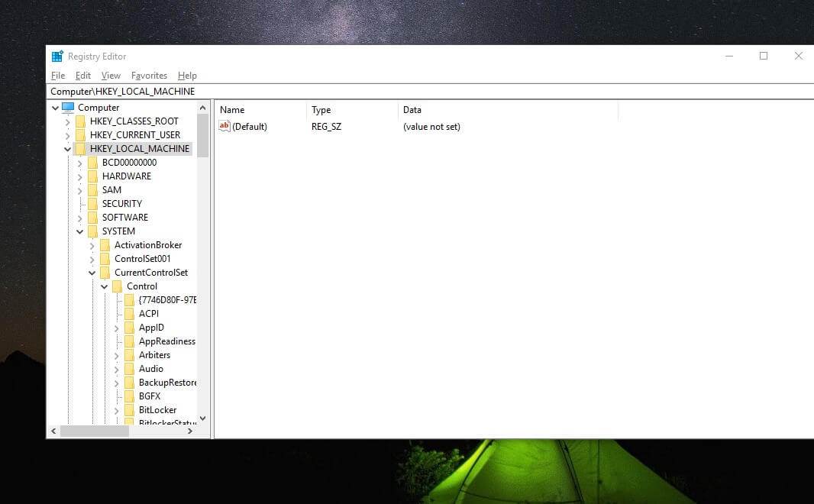
Task: Click the Computer icon at the tree root
Action: click(x=68, y=107)
